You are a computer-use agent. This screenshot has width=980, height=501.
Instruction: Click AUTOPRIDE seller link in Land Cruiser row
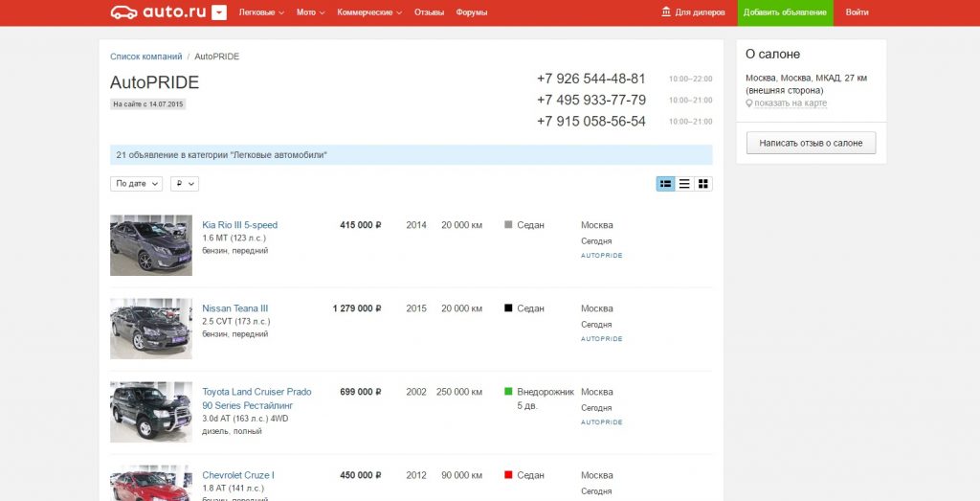click(602, 422)
